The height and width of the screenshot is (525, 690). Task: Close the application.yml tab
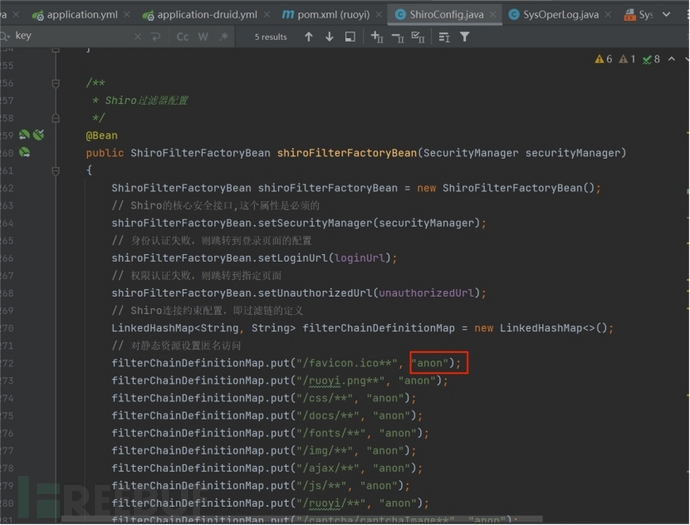tap(127, 15)
